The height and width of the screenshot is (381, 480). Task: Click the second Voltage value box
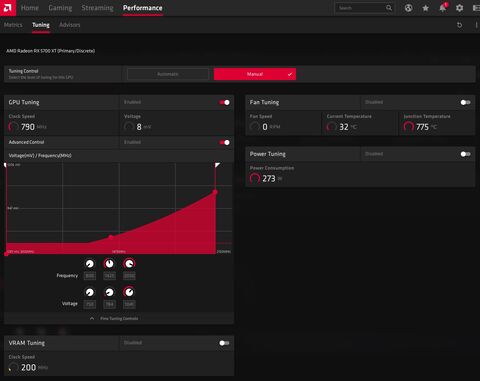coord(109,304)
